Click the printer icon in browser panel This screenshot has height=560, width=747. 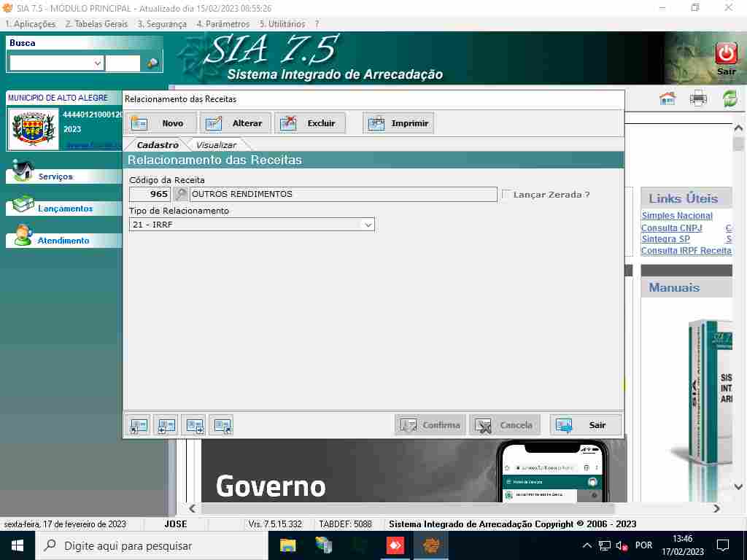pos(698,98)
